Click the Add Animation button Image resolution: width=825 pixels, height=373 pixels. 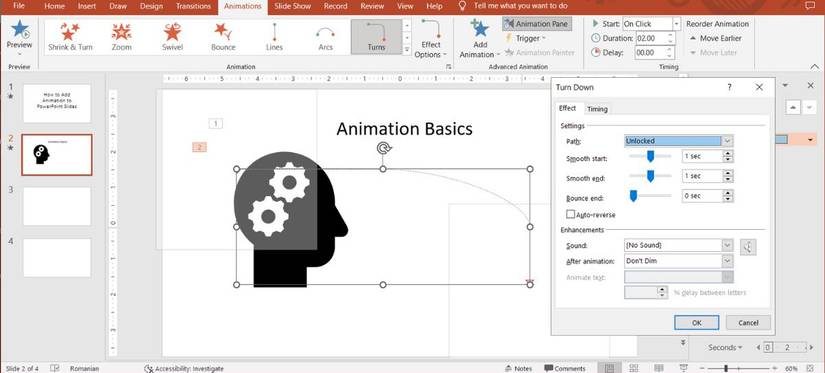pyautogui.click(x=479, y=39)
